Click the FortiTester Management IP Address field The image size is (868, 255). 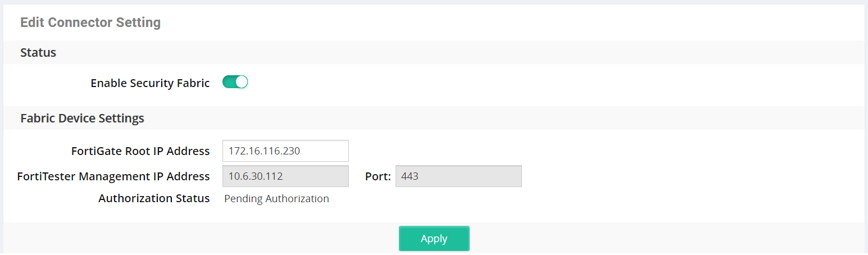[x=285, y=176]
